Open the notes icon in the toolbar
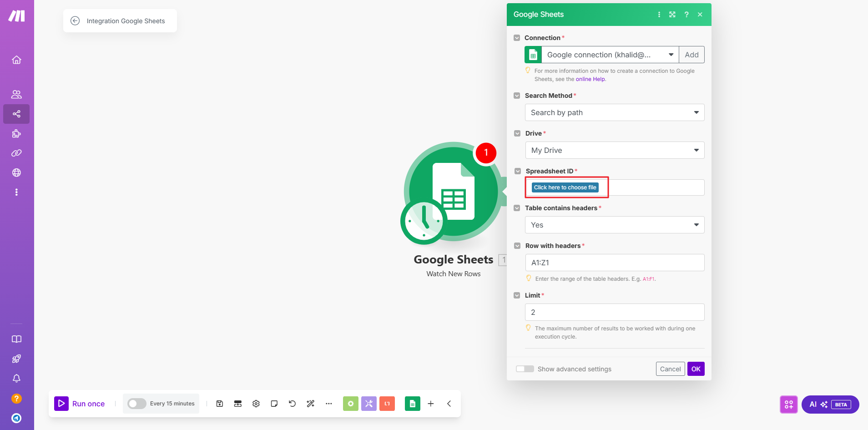Image resolution: width=868 pixels, height=430 pixels. (x=274, y=404)
